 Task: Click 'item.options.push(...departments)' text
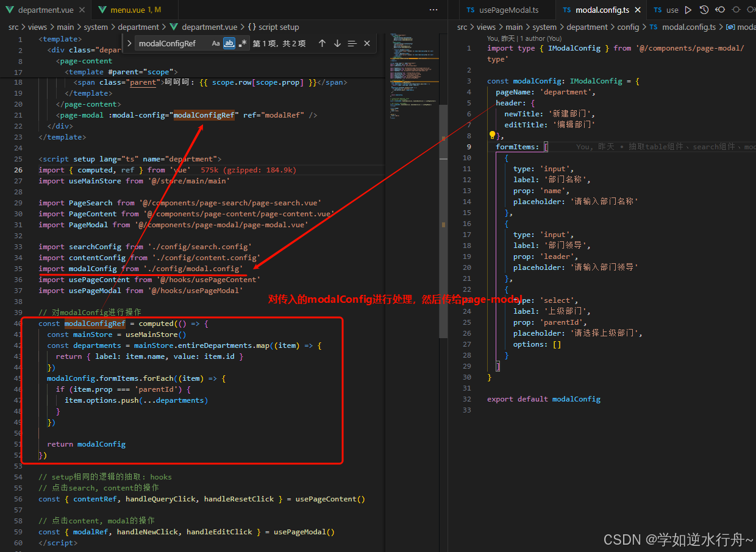136,400
